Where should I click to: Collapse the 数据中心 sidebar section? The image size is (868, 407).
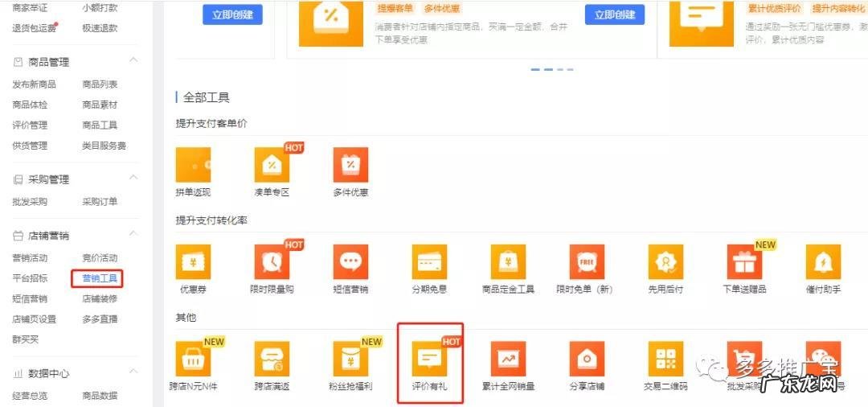tap(133, 372)
